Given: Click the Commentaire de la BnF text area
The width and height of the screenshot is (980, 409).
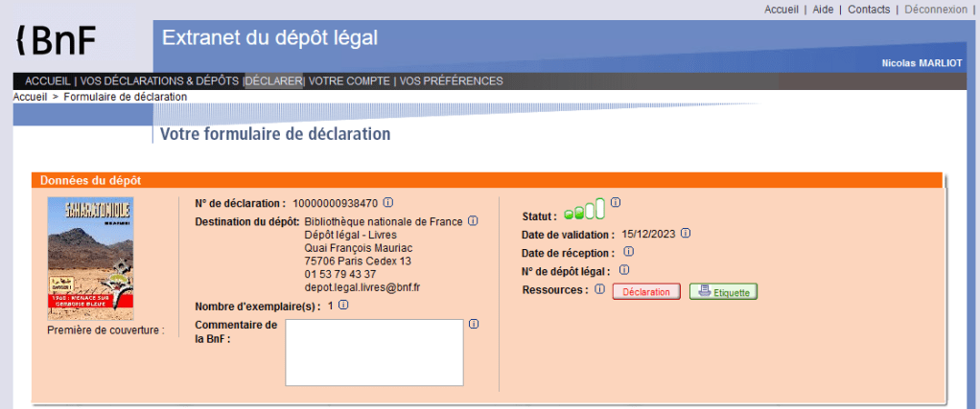Looking at the screenshot, I should [374, 352].
